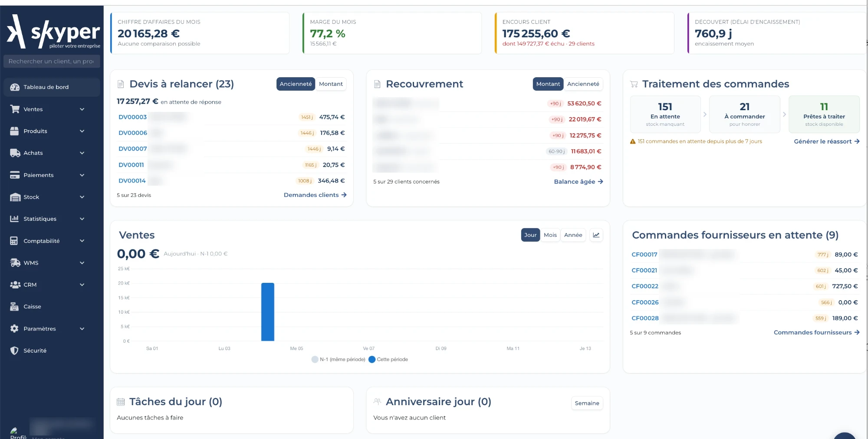
Task: Expand the Achats menu chevron
Action: point(82,153)
